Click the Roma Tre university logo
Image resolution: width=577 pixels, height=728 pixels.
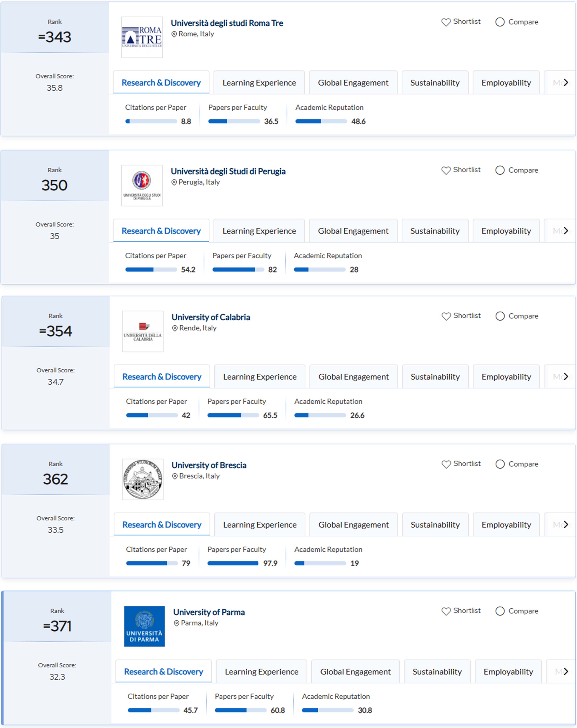(x=142, y=38)
